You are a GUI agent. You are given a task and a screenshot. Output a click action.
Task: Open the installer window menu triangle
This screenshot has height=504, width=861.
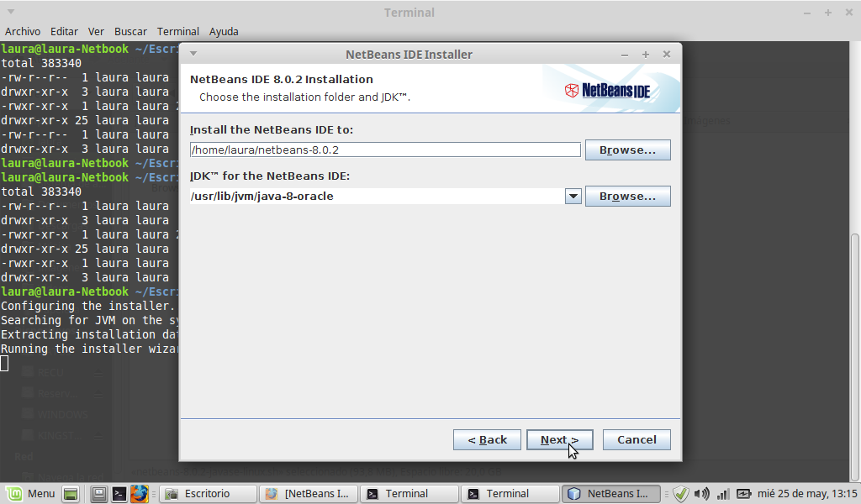tap(193, 55)
